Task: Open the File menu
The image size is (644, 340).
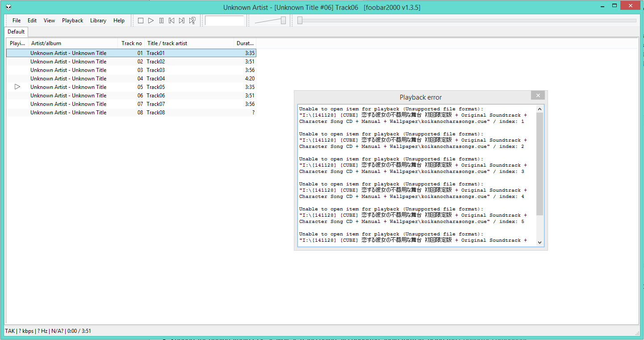Action: pyautogui.click(x=17, y=21)
